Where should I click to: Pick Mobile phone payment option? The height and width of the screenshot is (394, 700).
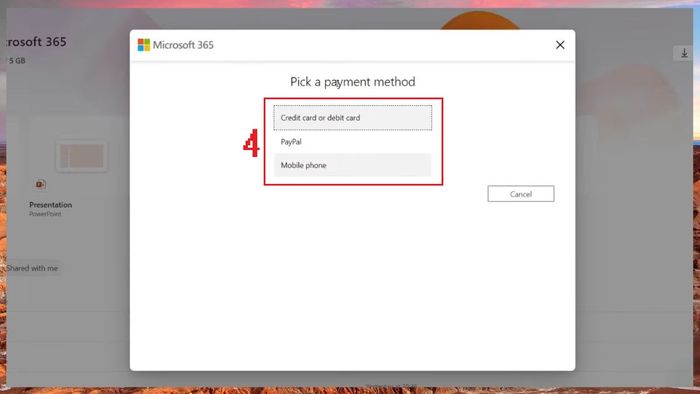[353, 165]
